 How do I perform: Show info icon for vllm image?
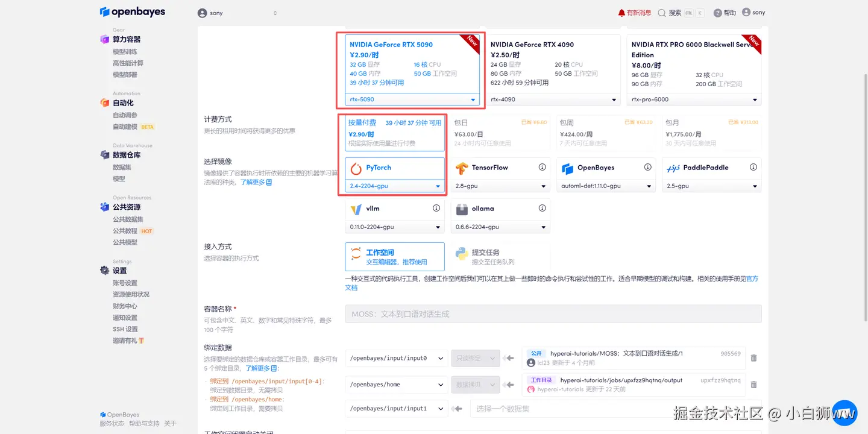[x=436, y=209]
